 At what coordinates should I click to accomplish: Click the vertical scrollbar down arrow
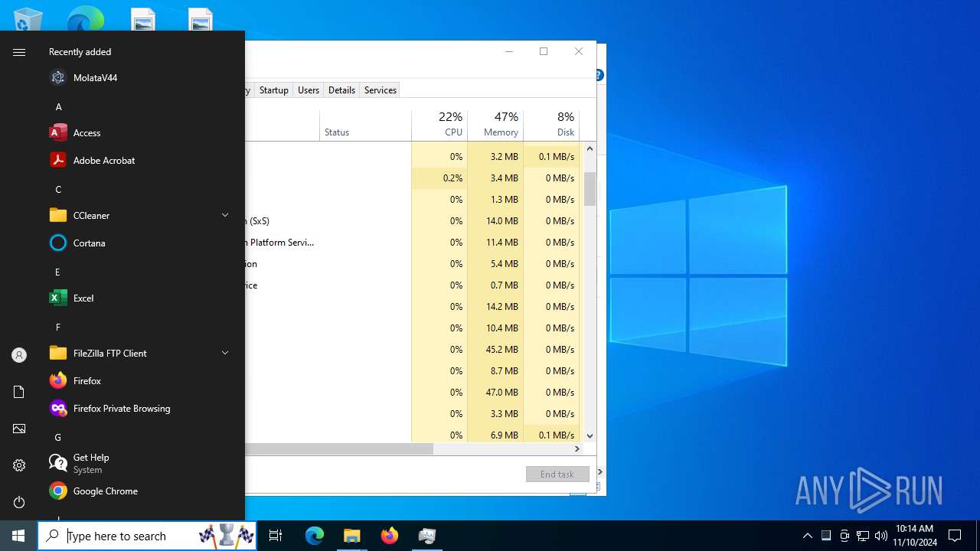point(590,435)
